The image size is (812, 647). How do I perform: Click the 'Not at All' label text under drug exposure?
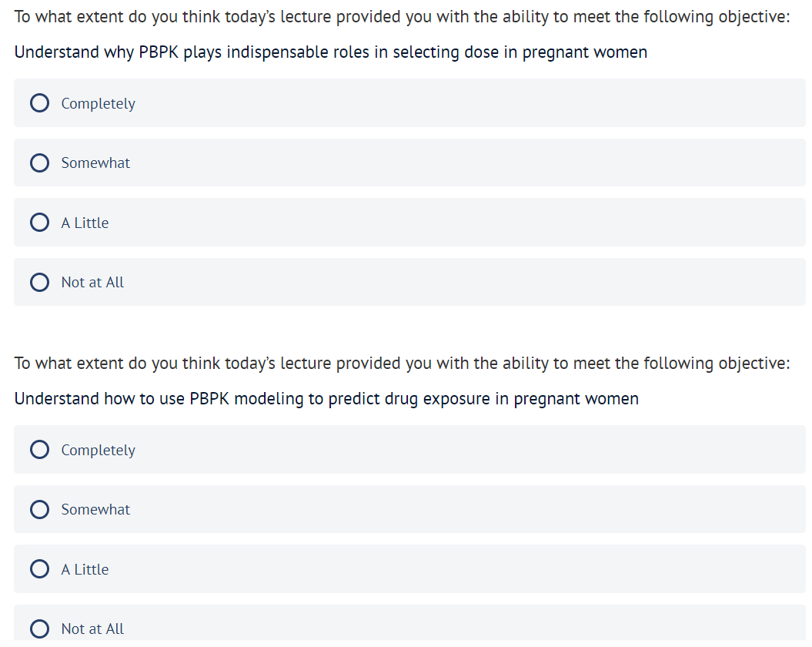point(92,629)
